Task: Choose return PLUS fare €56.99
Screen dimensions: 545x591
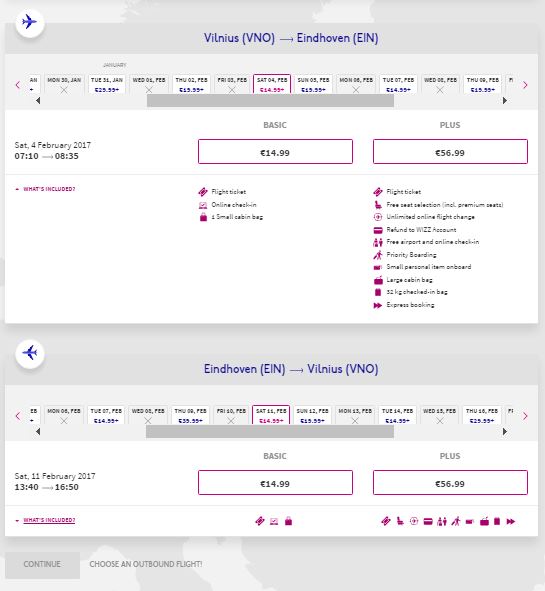Action: point(450,482)
